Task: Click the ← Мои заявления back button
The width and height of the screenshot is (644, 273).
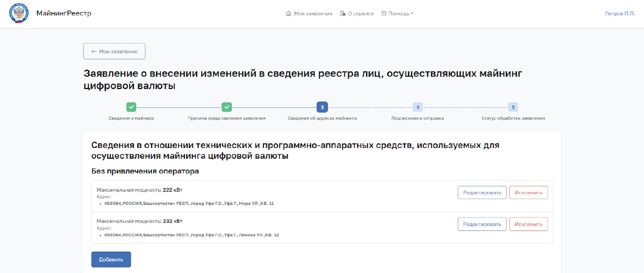Action: point(114,51)
